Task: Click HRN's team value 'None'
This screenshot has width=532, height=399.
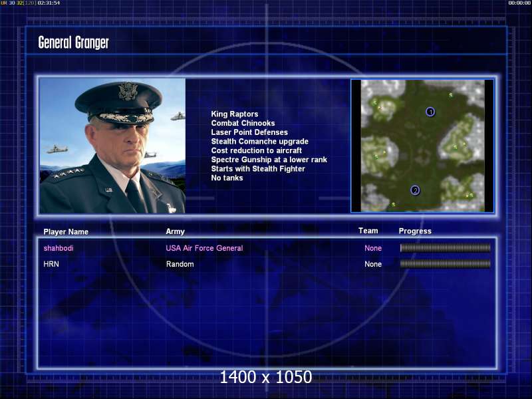Action: (373, 264)
